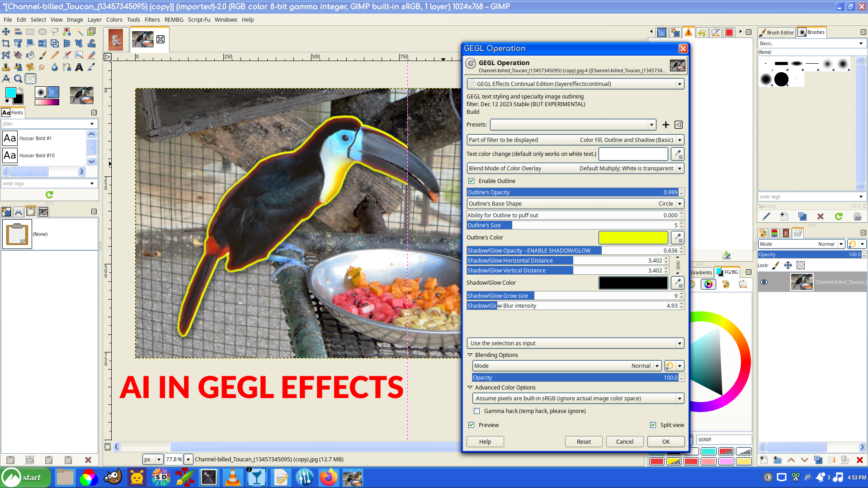Select the Blur/Sharpen droplet tool
868x488 pixels.
pos(55,67)
